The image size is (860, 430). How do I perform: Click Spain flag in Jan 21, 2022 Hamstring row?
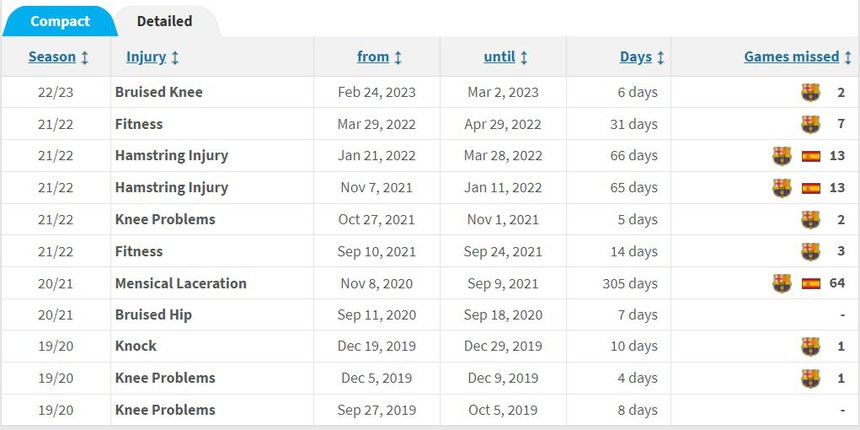click(x=811, y=156)
